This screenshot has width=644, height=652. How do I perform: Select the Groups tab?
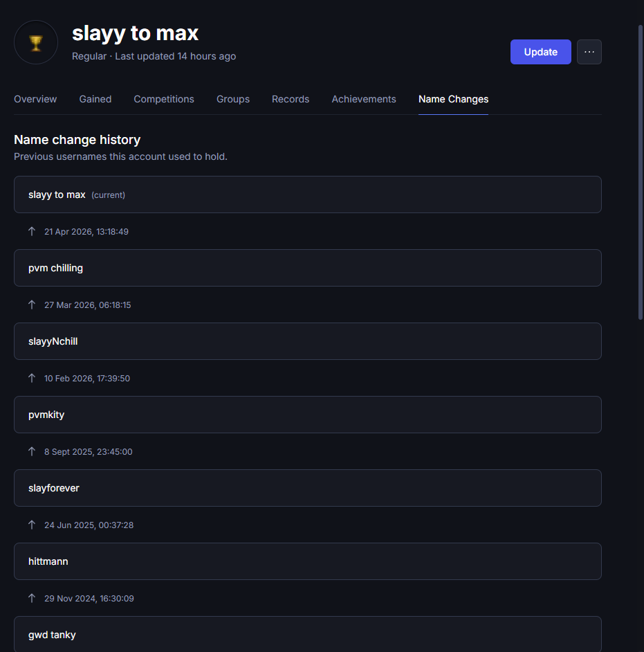point(233,99)
